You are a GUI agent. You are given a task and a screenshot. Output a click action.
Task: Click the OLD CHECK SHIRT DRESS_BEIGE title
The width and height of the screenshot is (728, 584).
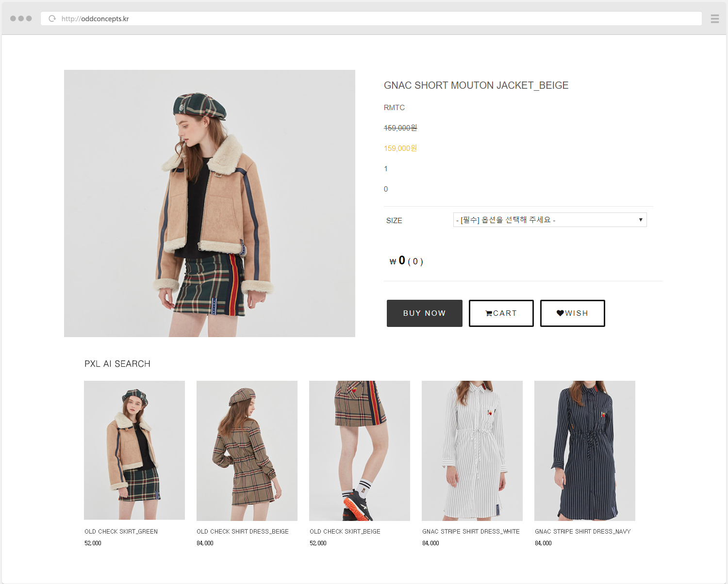(x=243, y=532)
